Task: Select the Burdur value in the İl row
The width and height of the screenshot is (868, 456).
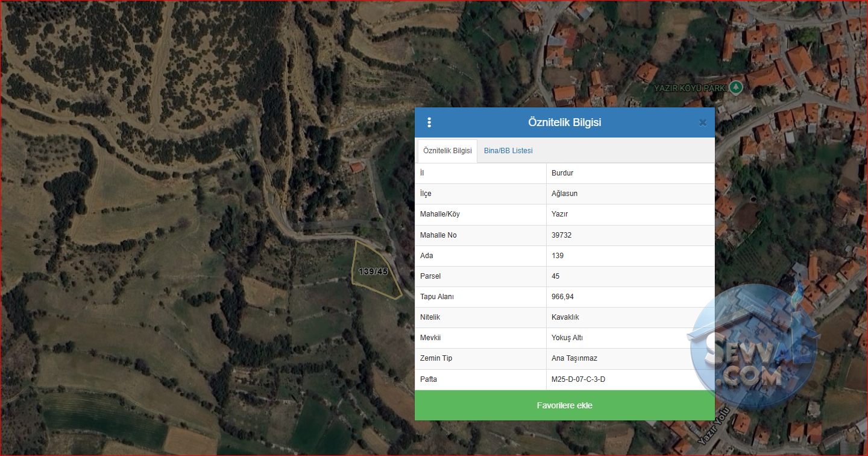Action: (562, 173)
